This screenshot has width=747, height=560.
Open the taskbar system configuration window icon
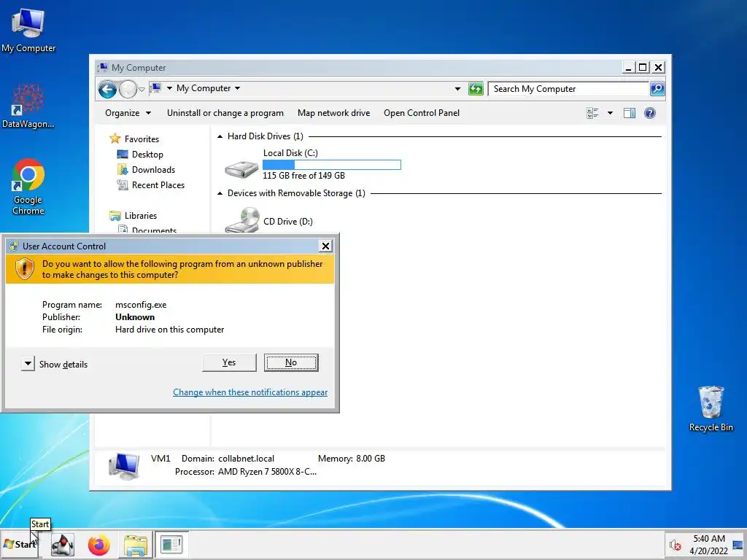[x=171, y=544]
